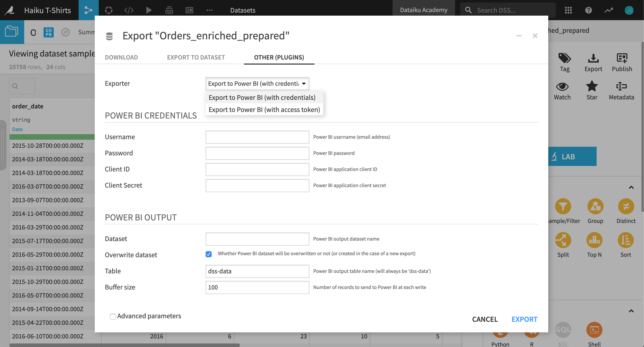Screen dimensions: 644x347
Task: Collapse the visual recipes section chevron
Action: point(631,187)
